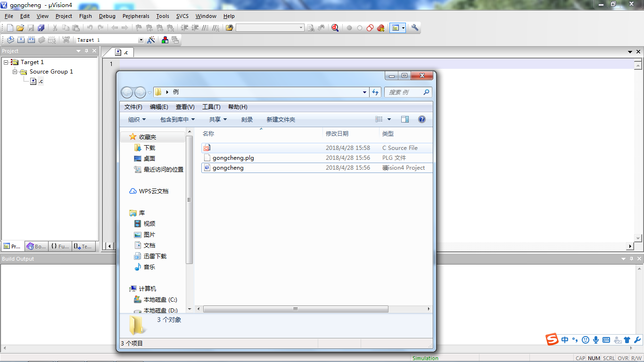Image resolution: width=644 pixels, height=362 pixels.
Task: Open the Peripherals menu
Action: 136,16
